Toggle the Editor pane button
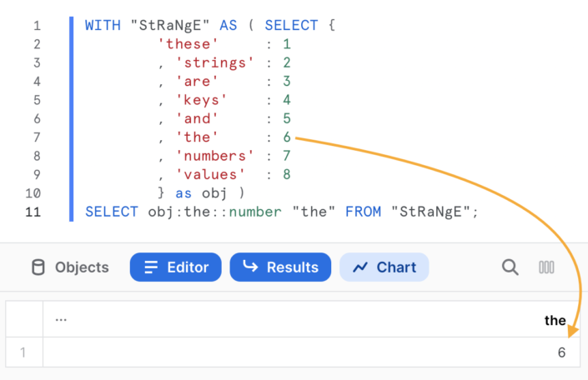The width and height of the screenshot is (588, 380). (175, 267)
